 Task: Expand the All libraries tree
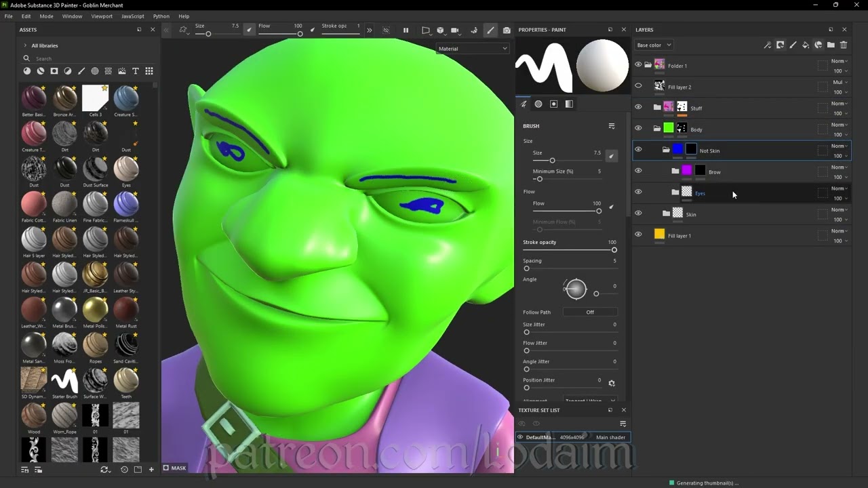pos(25,45)
